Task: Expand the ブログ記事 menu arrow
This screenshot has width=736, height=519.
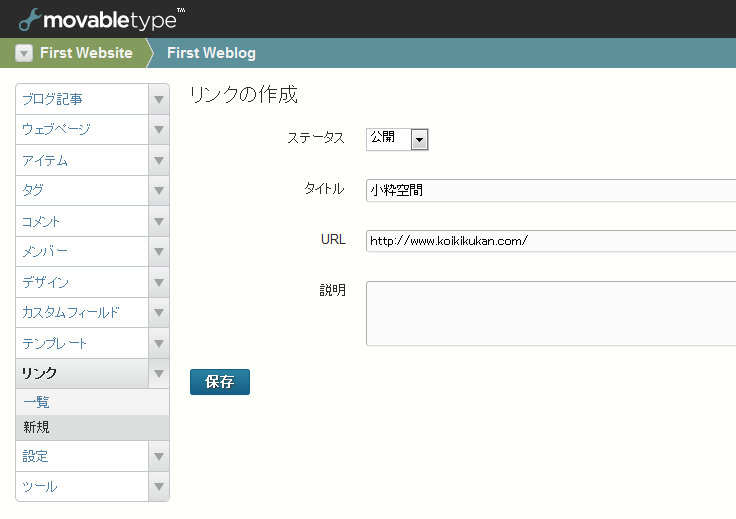Action: 159,99
